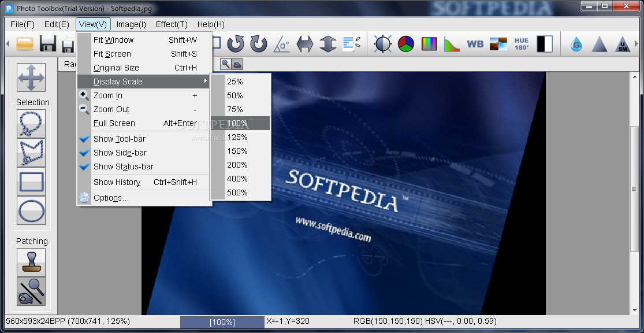Click the scrollbar up arrow
Screen dimensions: 644x333
pyautogui.click(x=635, y=76)
